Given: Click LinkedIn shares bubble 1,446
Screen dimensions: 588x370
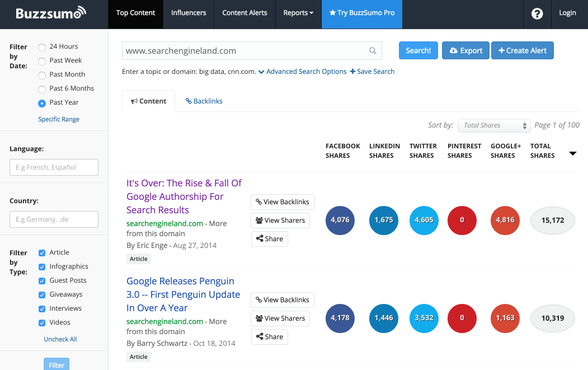Looking at the screenshot, I should (384, 318).
